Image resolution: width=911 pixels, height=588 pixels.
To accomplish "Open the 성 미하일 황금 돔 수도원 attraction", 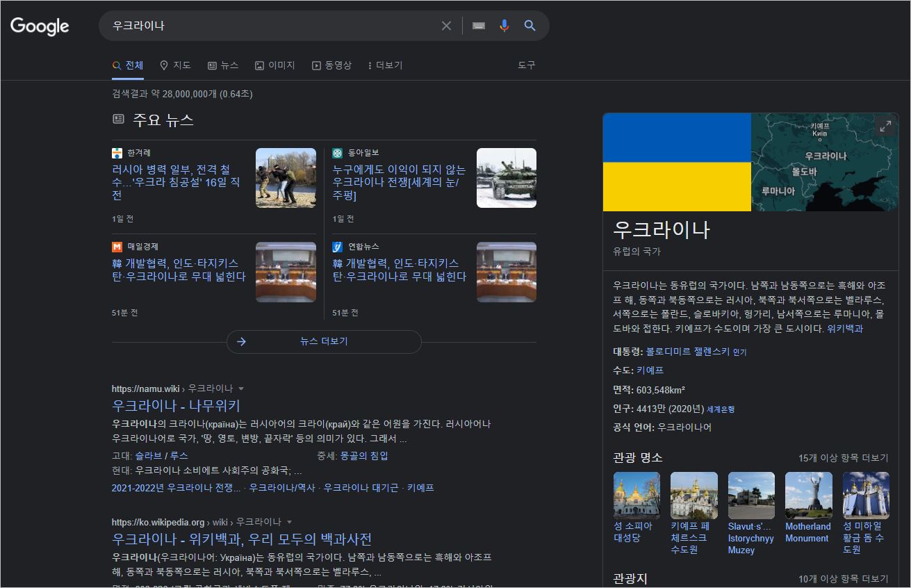I will point(866,513).
